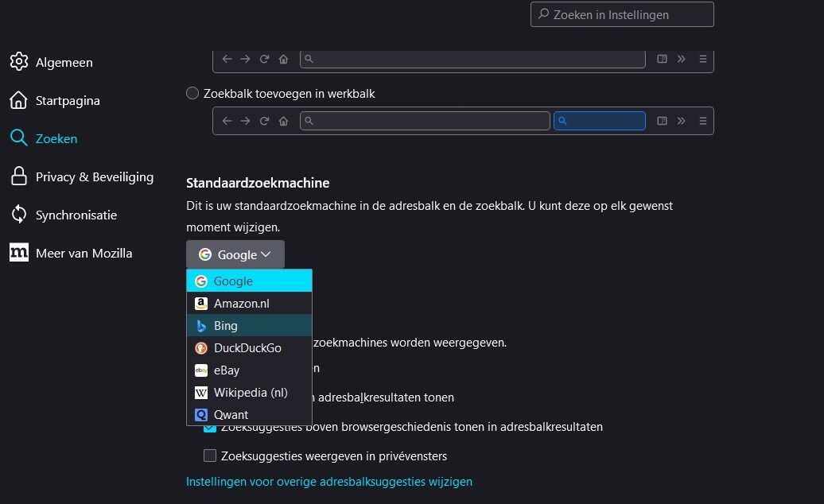This screenshot has height=504, width=824.
Task: Select eBay from the engine list
Action: pos(249,370)
